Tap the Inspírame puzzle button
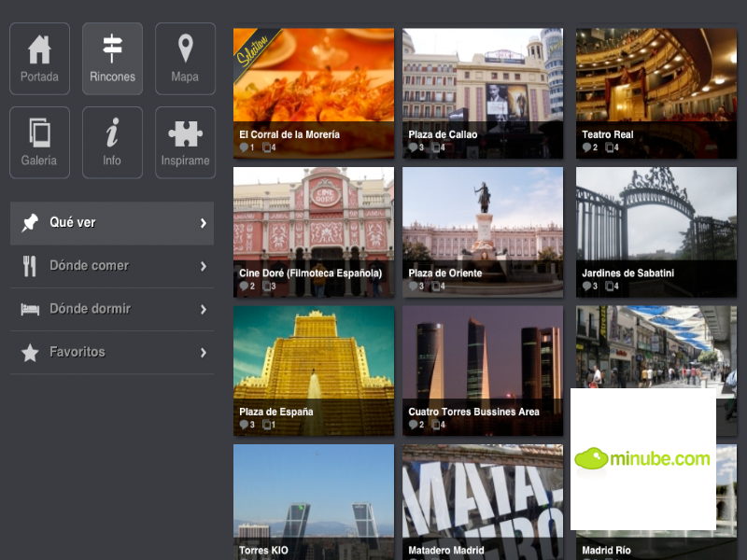Screen dimensions: 747x560 click(x=185, y=143)
